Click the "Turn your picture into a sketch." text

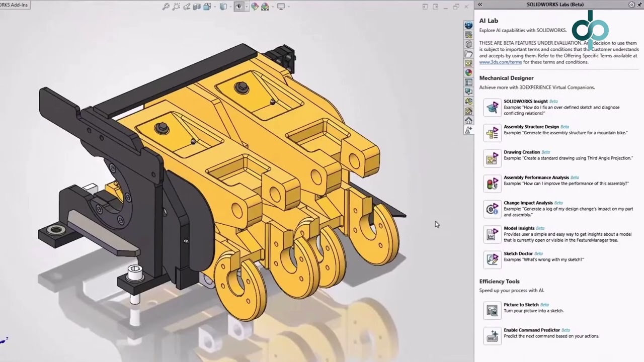[533, 311]
